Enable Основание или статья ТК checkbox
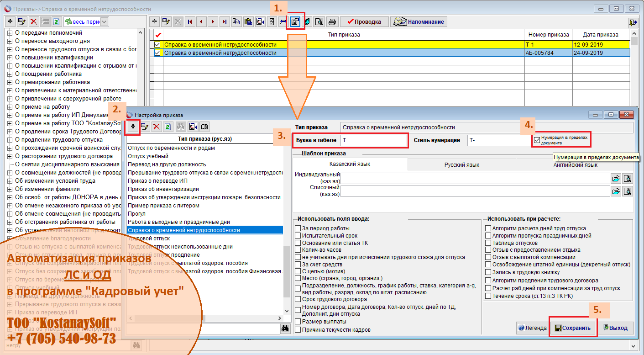Screen dimensions: 644x355 pyautogui.click(x=298, y=243)
